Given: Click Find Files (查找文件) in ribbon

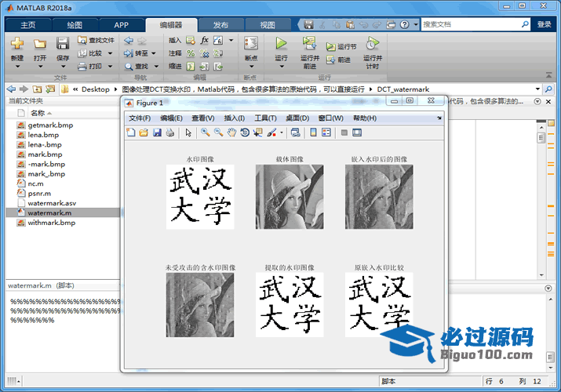Looking at the screenshot, I should (96, 41).
